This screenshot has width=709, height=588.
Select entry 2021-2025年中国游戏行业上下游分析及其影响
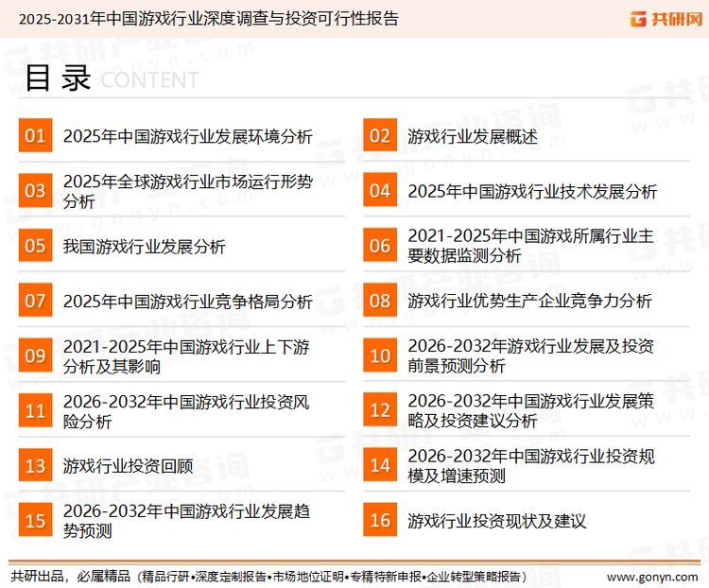pyautogui.click(x=186, y=356)
